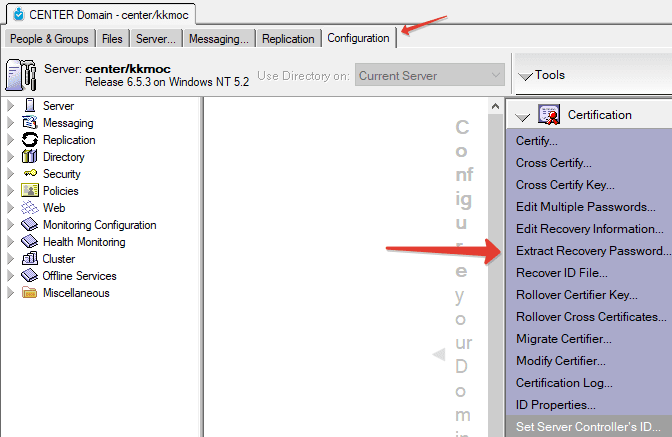Select Cross Certify Key option
Screen dimensions: 672x437
[x=565, y=185]
